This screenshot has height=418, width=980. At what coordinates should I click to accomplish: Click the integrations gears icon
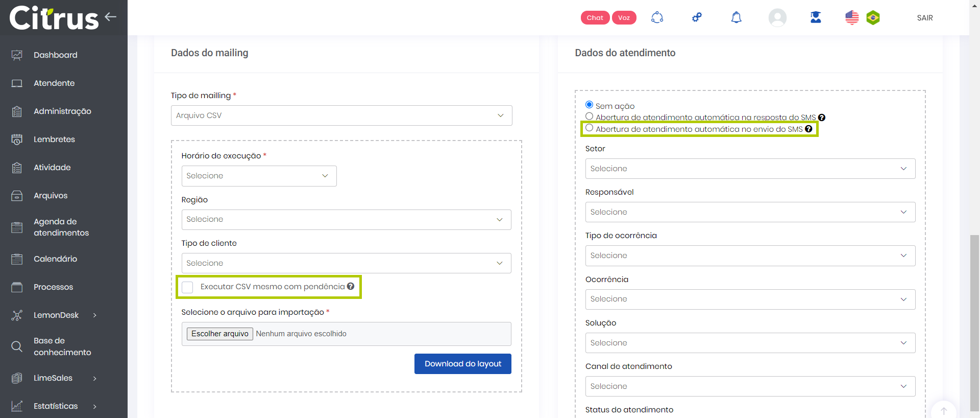(x=697, y=18)
